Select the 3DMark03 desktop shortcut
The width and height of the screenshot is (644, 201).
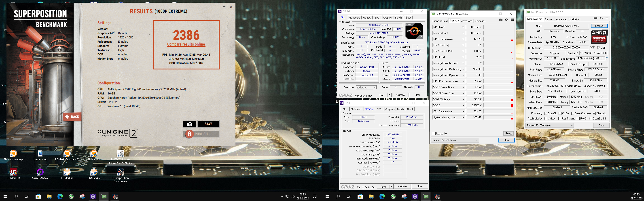94,155
